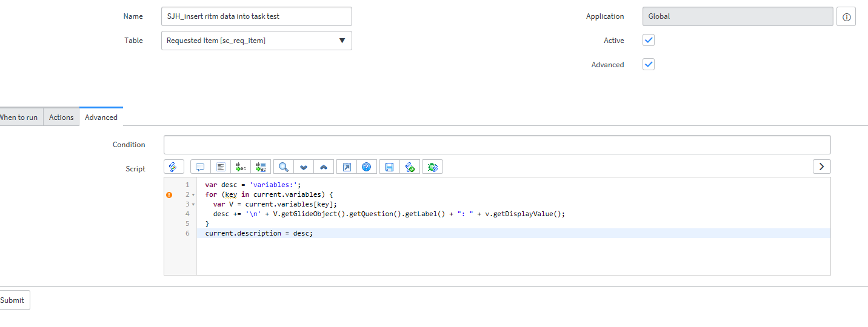The image size is (868, 327).
Task: Click the Application info icon
Action: [846, 17]
